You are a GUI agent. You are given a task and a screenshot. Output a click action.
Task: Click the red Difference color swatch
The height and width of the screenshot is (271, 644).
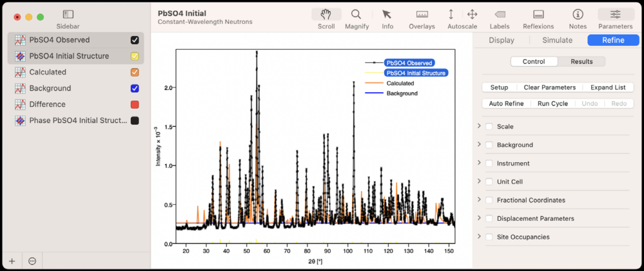click(135, 104)
